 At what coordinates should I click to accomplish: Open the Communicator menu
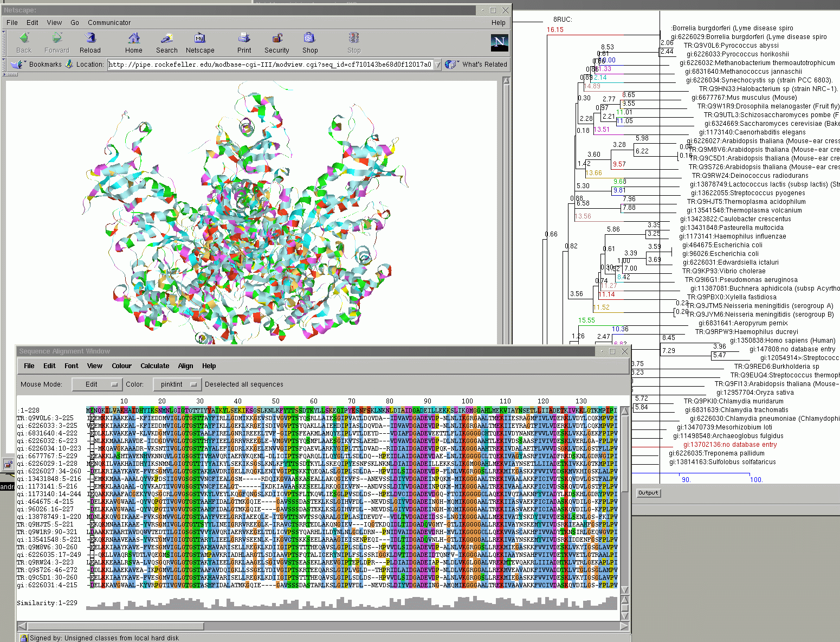point(109,23)
